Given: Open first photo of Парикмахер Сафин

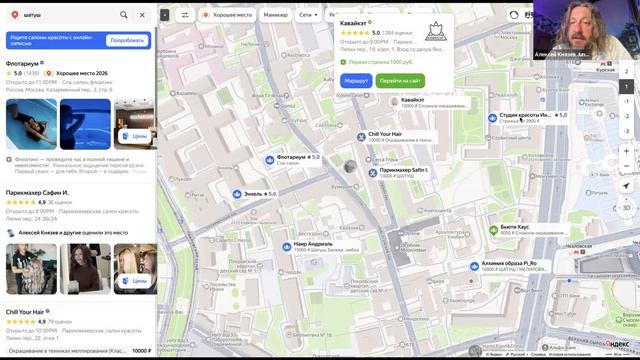Looking at the screenshot, I should [x=31, y=269].
